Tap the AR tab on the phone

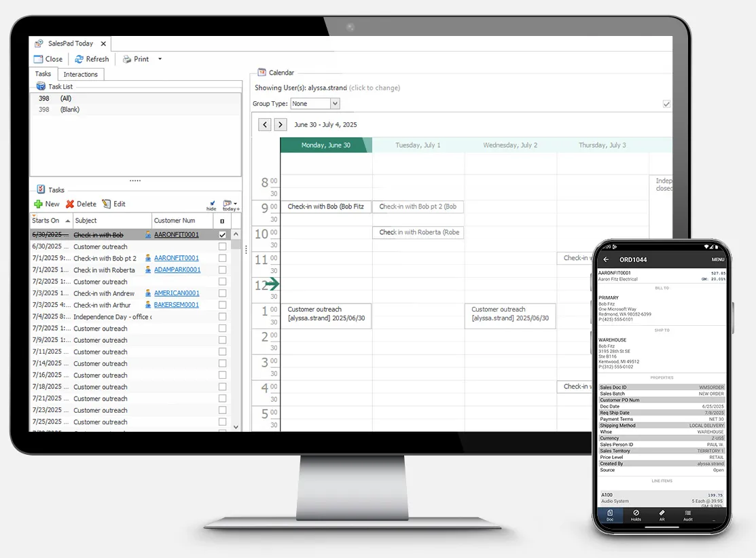[662, 515]
